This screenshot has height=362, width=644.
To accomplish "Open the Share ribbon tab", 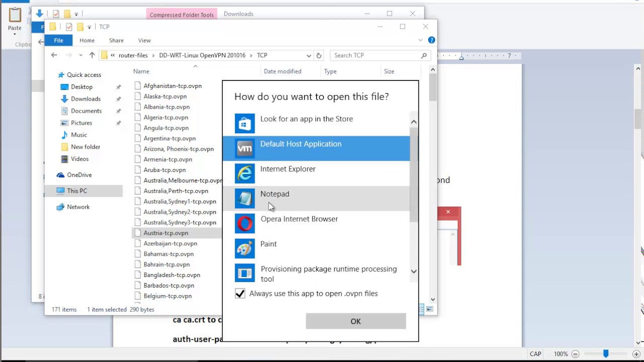I will (x=116, y=40).
